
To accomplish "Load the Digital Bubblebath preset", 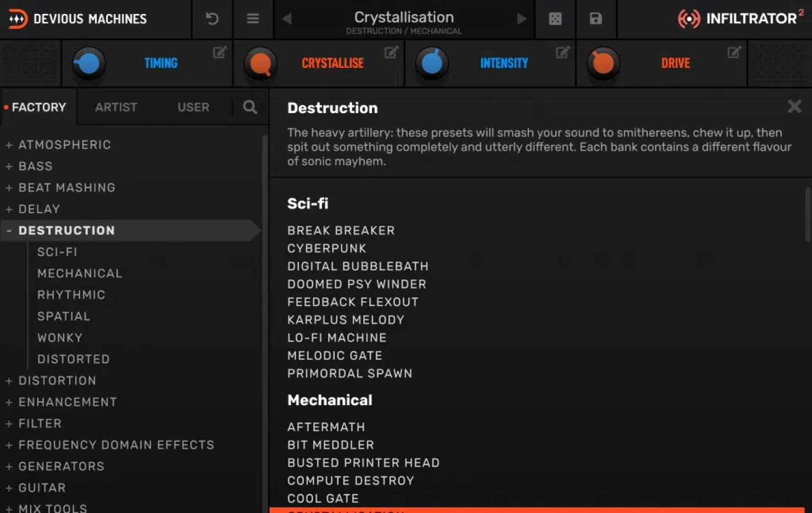I will coord(358,266).
